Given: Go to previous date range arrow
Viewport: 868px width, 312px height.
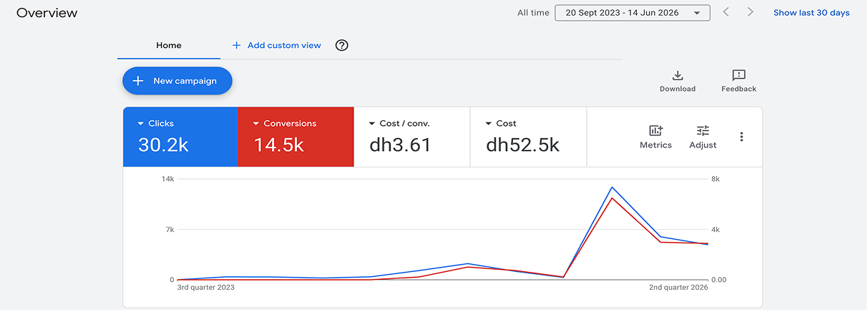Looking at the screenshot, I should 726,12.
